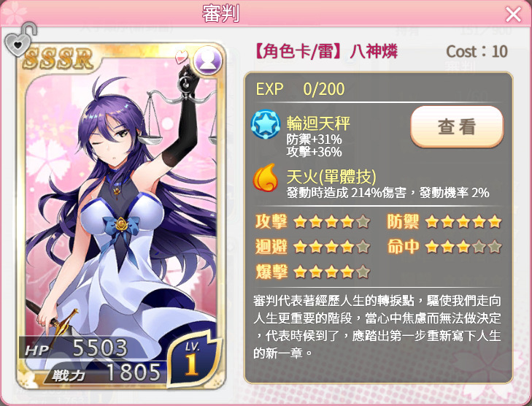Click the 【角色卡/雷】八神燐 card title
The height and width of the screenshot is (406, 532).
325,52
